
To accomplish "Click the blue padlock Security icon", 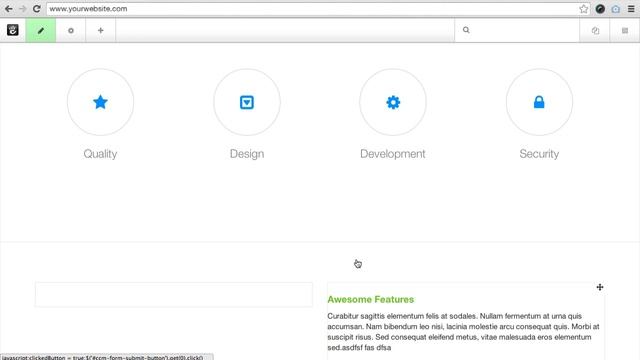I will click(x=539, y=102).
